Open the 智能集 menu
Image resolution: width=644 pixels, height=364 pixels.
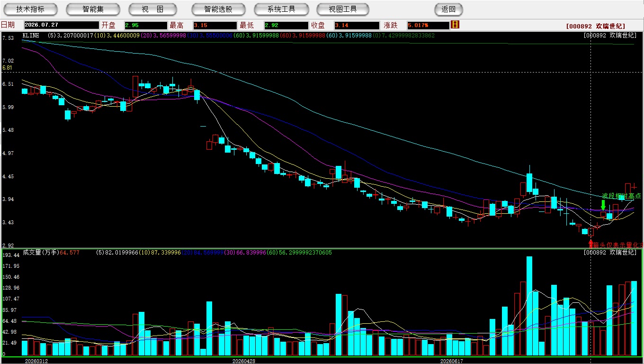93,9
